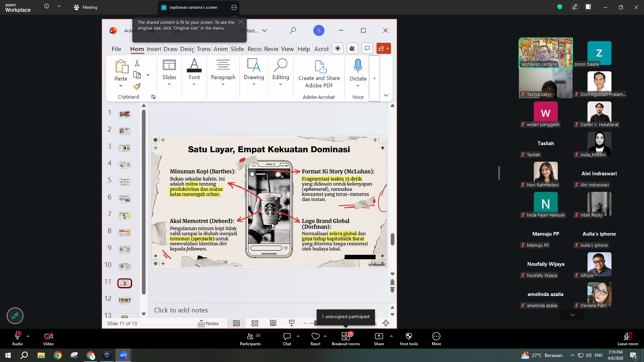Open the PowerPoint account avatar S

[319, 31]
